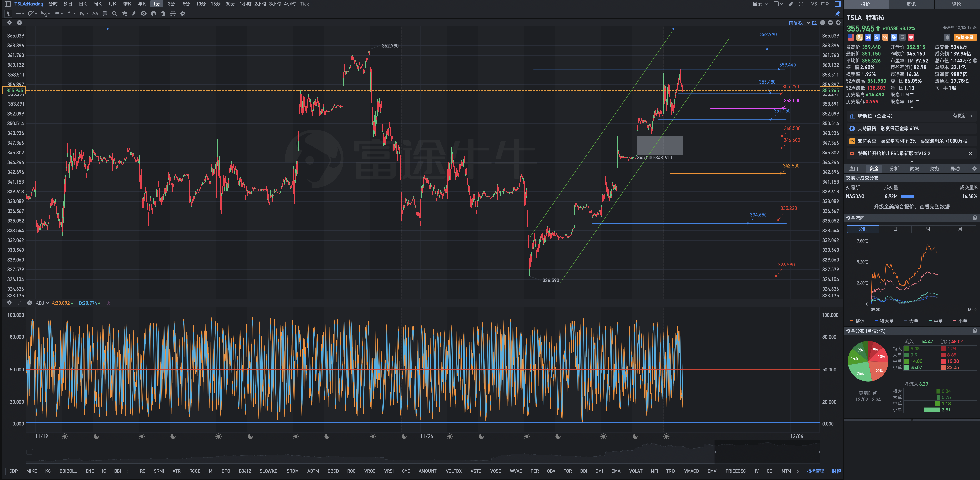This screenshot has height=480, width=980.
Task: Open the 盘口 tab
Action: coord(854,169)
